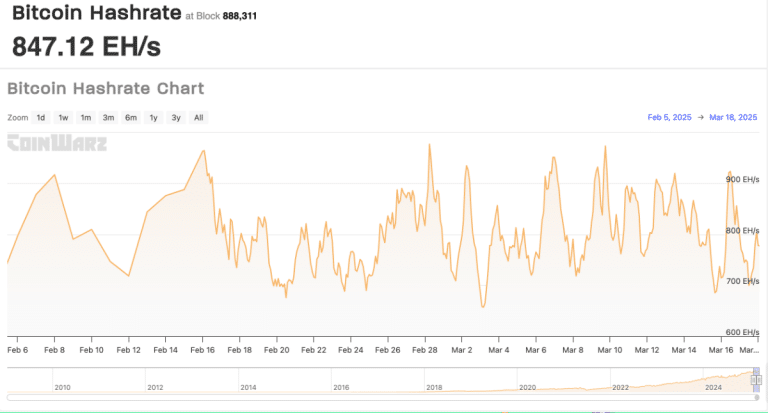
Task: Click the hashrate peak near Feb 28
Action: coord(429,144)
